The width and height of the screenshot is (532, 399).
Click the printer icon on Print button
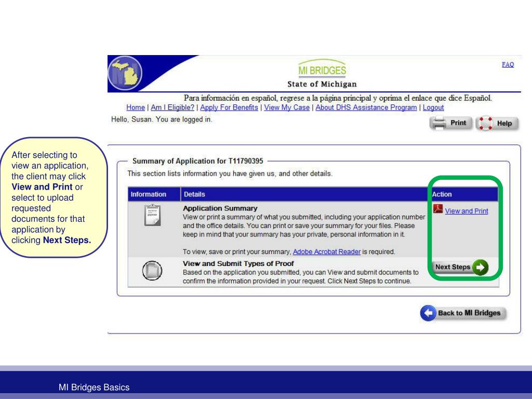coord(440,123)
